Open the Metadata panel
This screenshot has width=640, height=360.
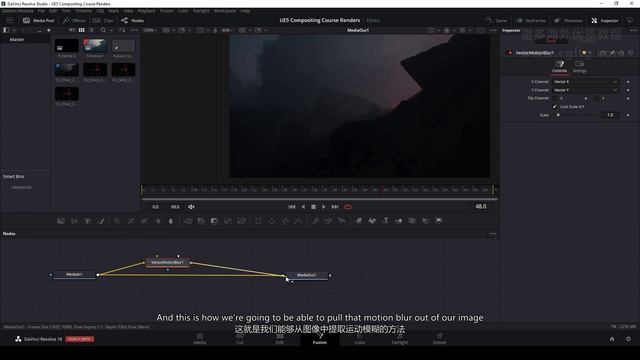568,20
